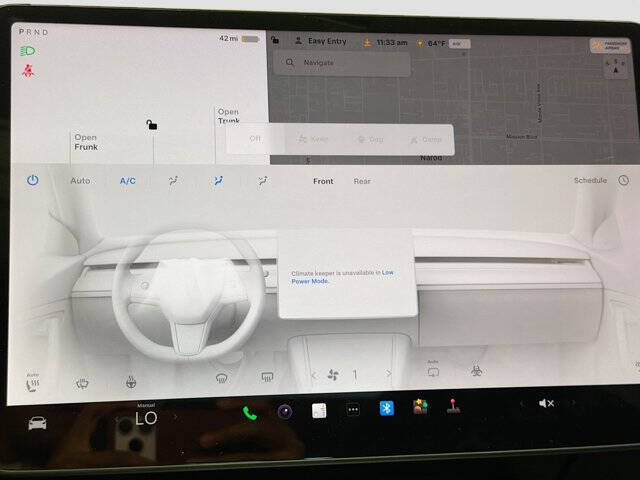The image size is (640, 480).
Task: Tap the Low Power Mode link
Action: coord(342,277)
